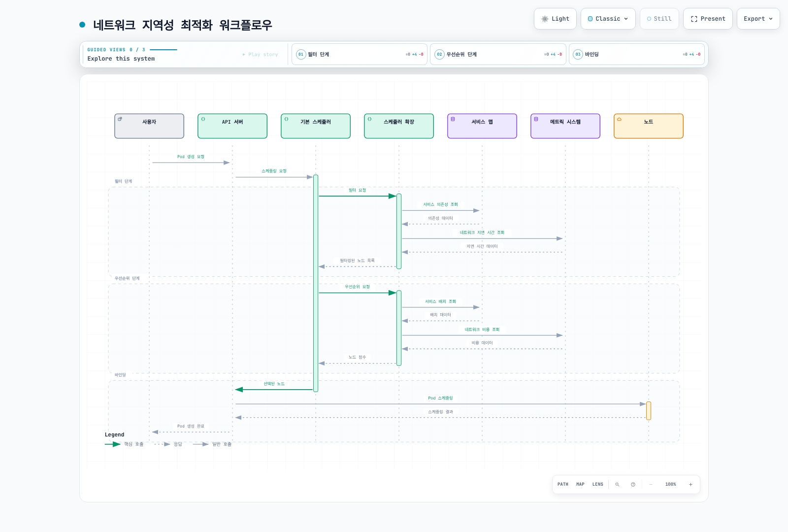The height and width of the screenshot is (532, 788).
Task: Select the '네트워크 지연 시간 조회' message label
Action: 482,233
